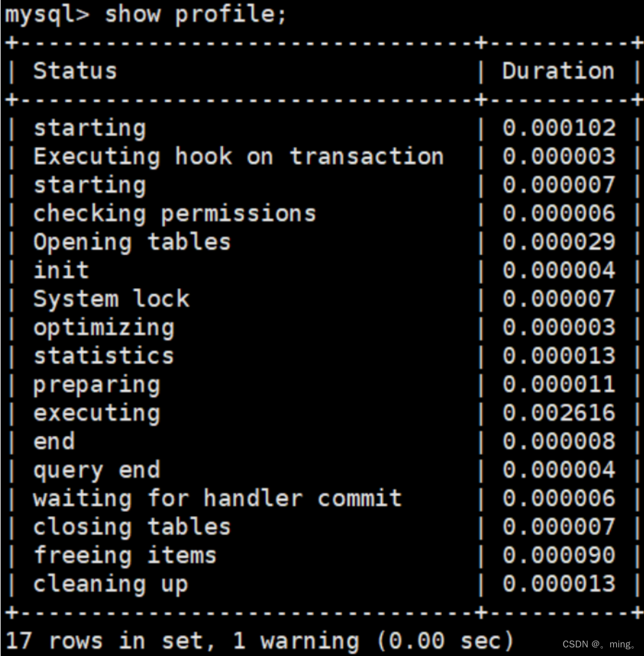Viewport: 644px width, 656px height.
Task: Click the 'preparing' status text
Action: pos(97,385)
